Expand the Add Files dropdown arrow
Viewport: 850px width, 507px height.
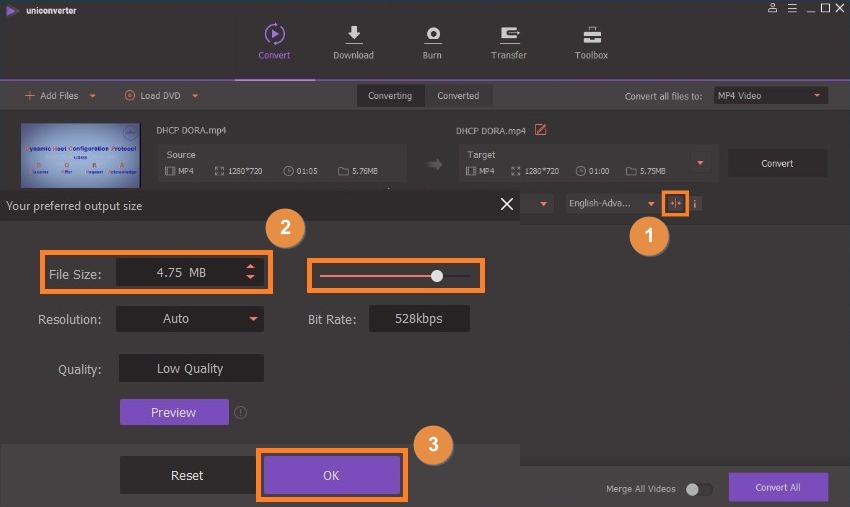point(93,96)
